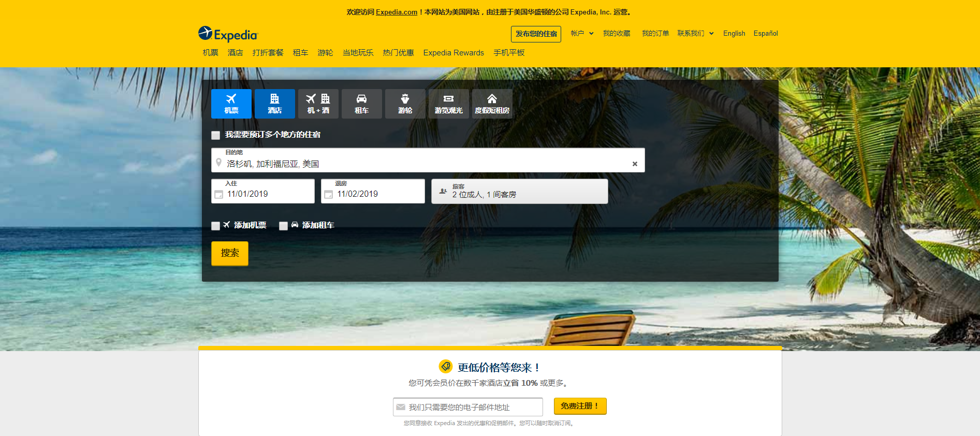Open the 入住 check-in date field
Viewport: 980px width, 436px height.
[263, 191]
